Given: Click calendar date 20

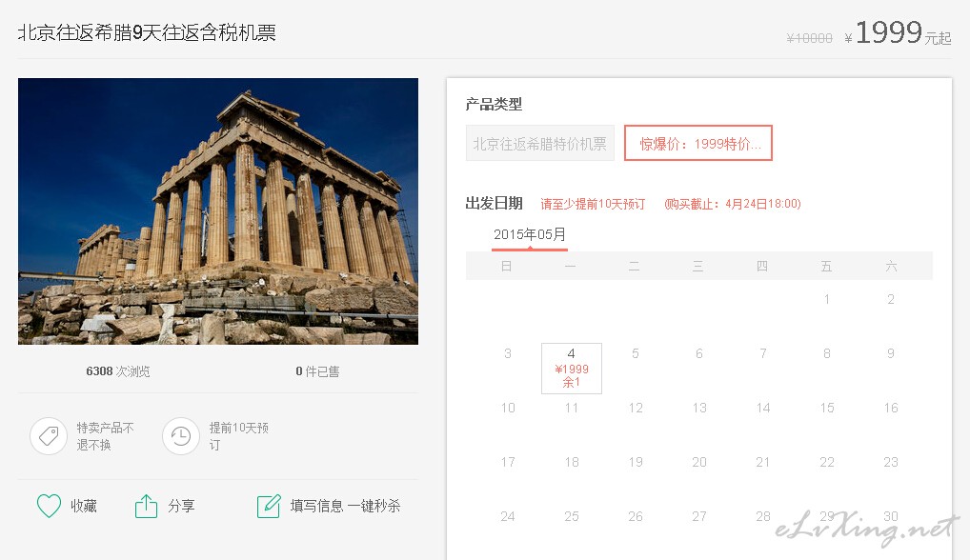Looking at the screenshot, I should click(x=699, y=462).
